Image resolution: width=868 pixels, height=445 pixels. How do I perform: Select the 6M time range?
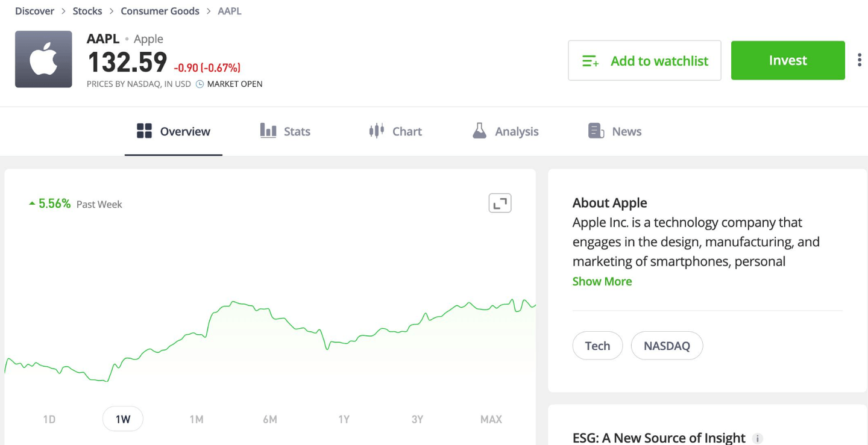coord(270,419)
